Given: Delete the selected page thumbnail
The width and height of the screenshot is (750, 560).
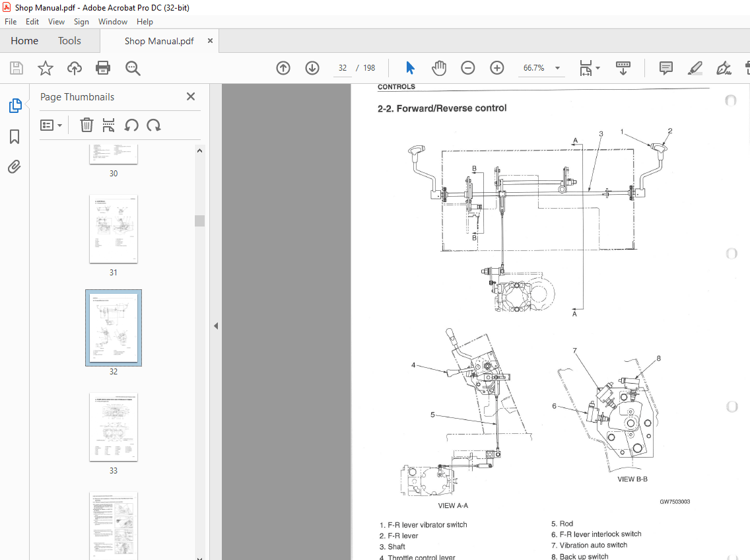Looking at the screenshot, I should coord(86,125).
